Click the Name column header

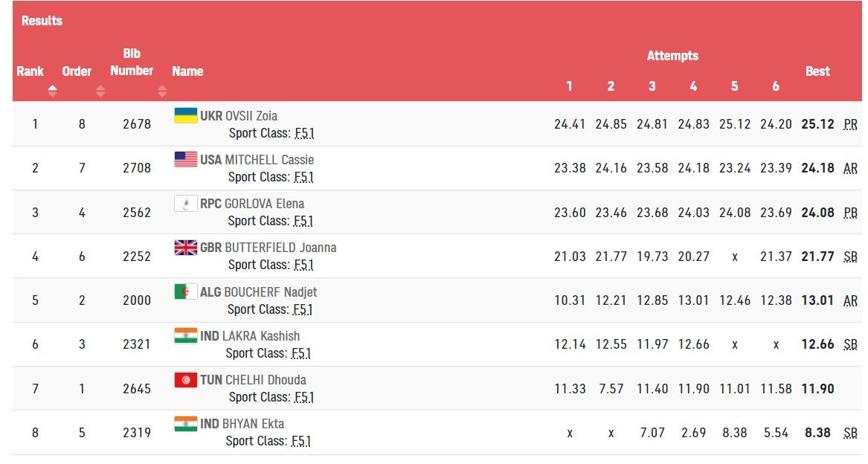187,71
